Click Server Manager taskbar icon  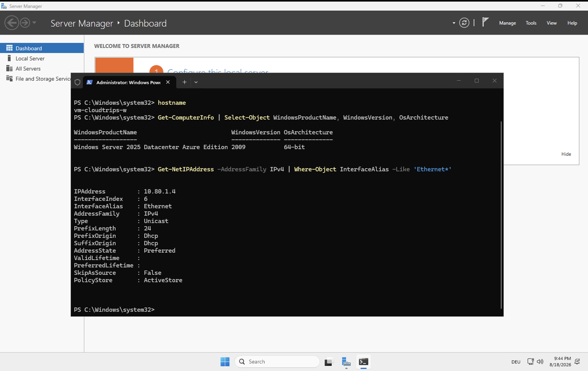click(346, 362)
